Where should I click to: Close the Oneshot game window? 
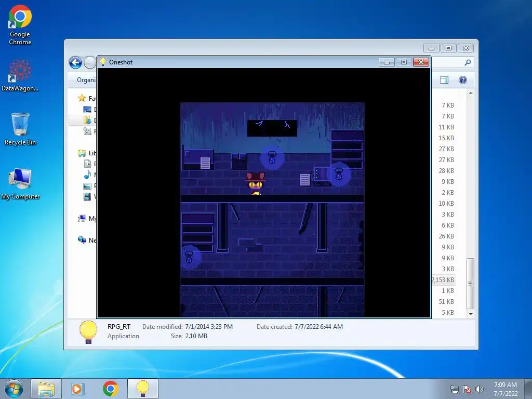[421, 62]
